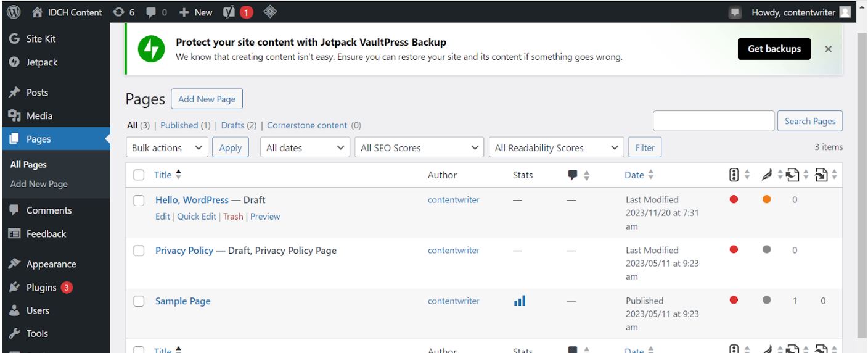Click grey readability dot for Sample Page

(767, 301)
